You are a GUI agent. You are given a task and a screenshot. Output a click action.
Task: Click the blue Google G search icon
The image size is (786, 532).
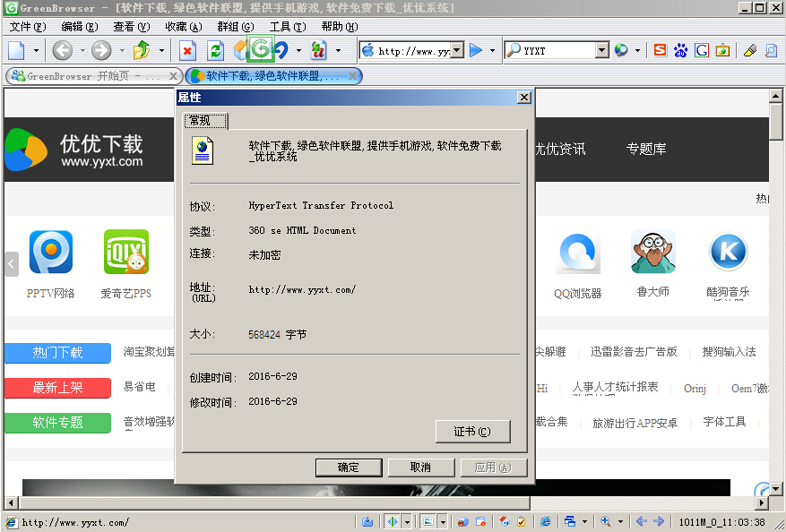click(x=701, y=50)
